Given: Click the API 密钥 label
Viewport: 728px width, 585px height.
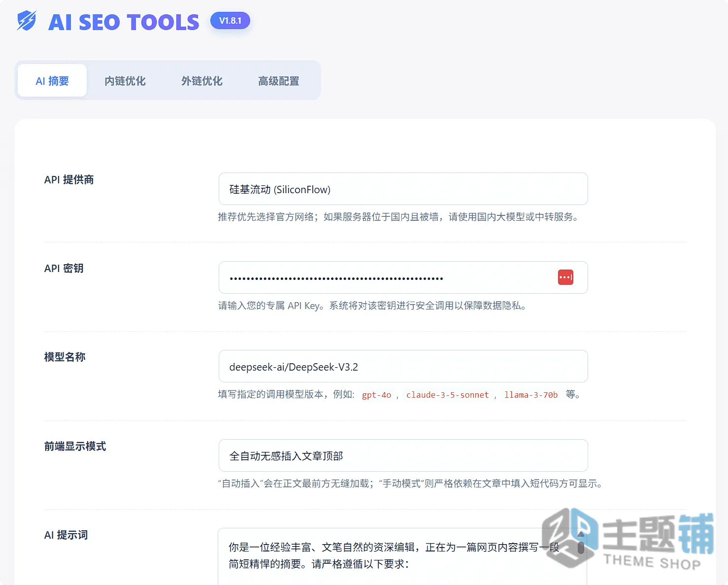Looking at the screenshot, I should [x=64, y=269].
